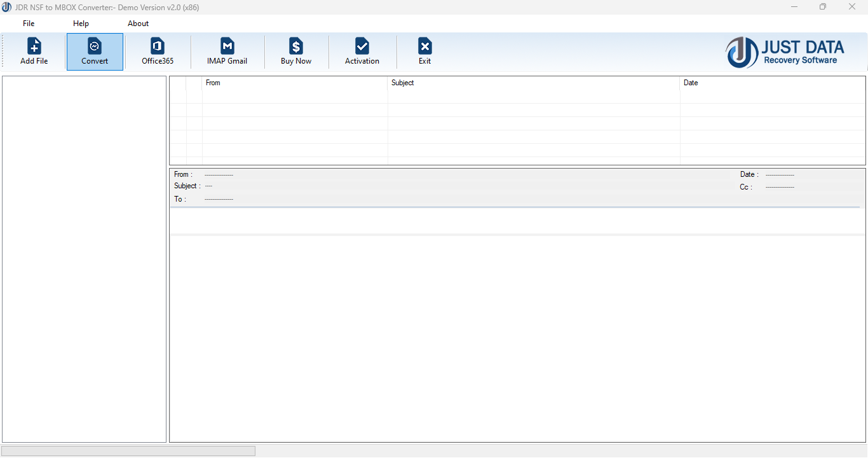
Task: Start conversion with the Convert icon
Action: coord(95,52)
